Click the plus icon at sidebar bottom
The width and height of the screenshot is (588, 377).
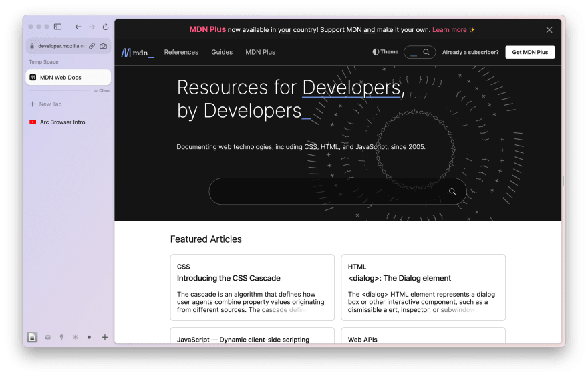pos(105,337)
